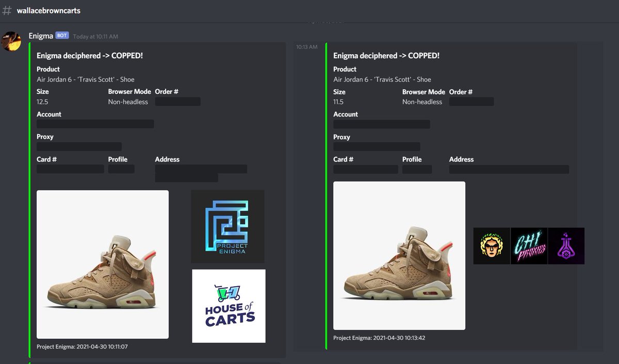Open the Travis Scott shoe image for size 12.5
The height and width of the screenshot is (364, 619).
tap(103, 264)
